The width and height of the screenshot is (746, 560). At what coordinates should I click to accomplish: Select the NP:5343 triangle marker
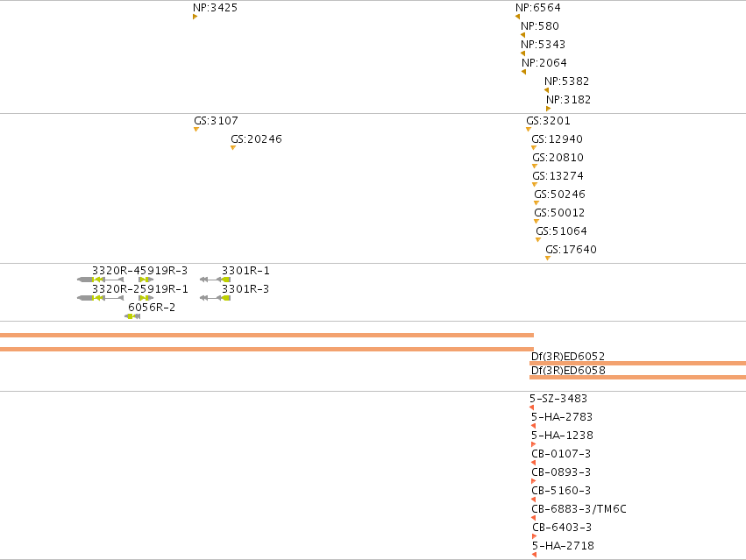pos(522,53)
